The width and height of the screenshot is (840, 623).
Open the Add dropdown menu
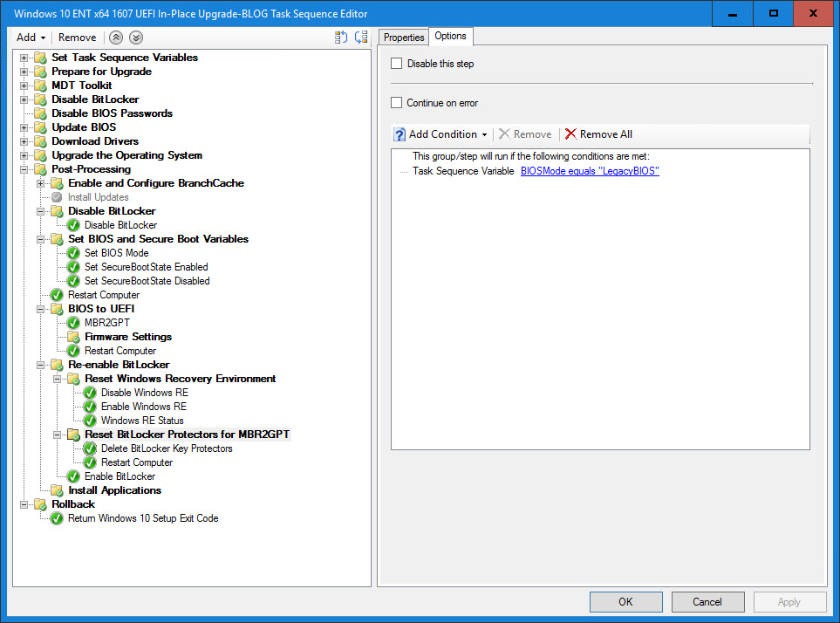pyautogui.click(x=31, y=38)
